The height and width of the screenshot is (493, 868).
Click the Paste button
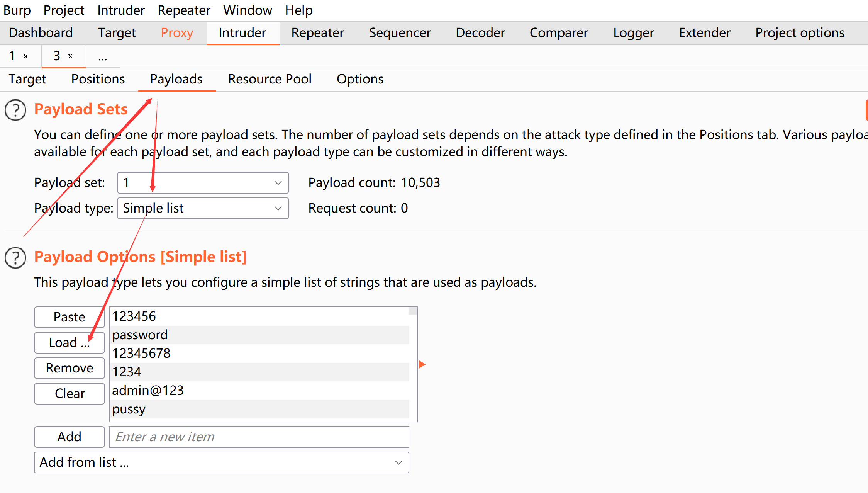click(x=70, y=317)
